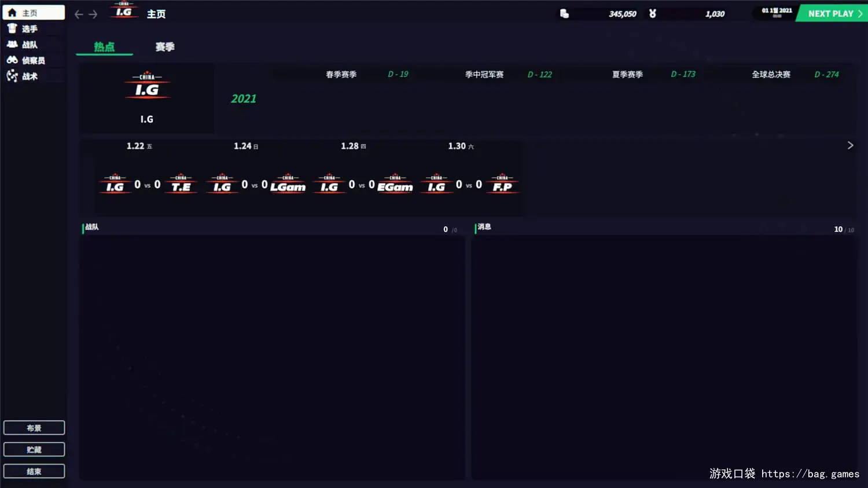Screen dimensions: 868x488
Task: Click the 345,050 money value
Action: 623,14
